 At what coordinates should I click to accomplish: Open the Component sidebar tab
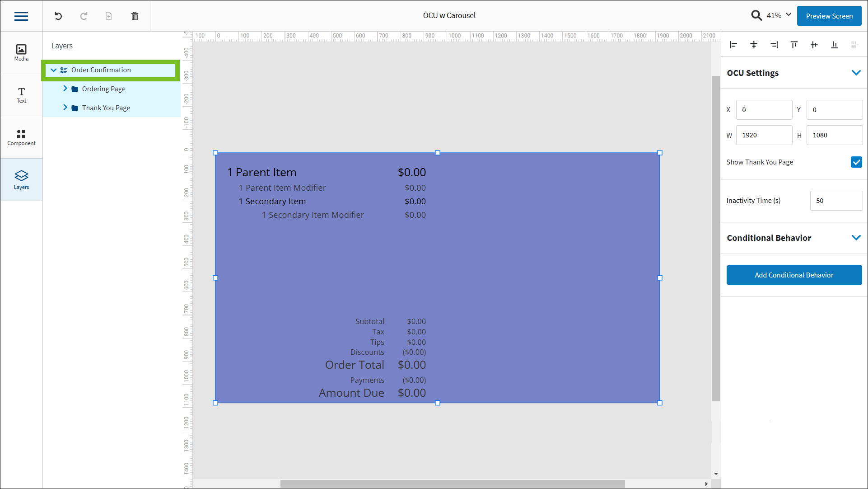[21, 137]
